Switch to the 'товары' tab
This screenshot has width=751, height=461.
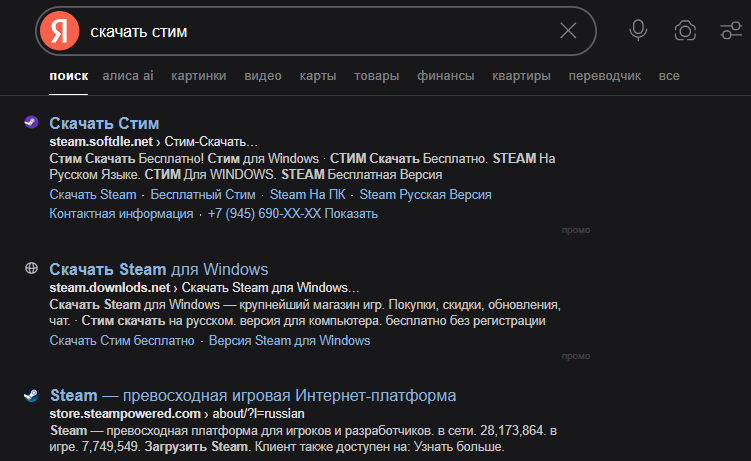click(x=376, y=76)
